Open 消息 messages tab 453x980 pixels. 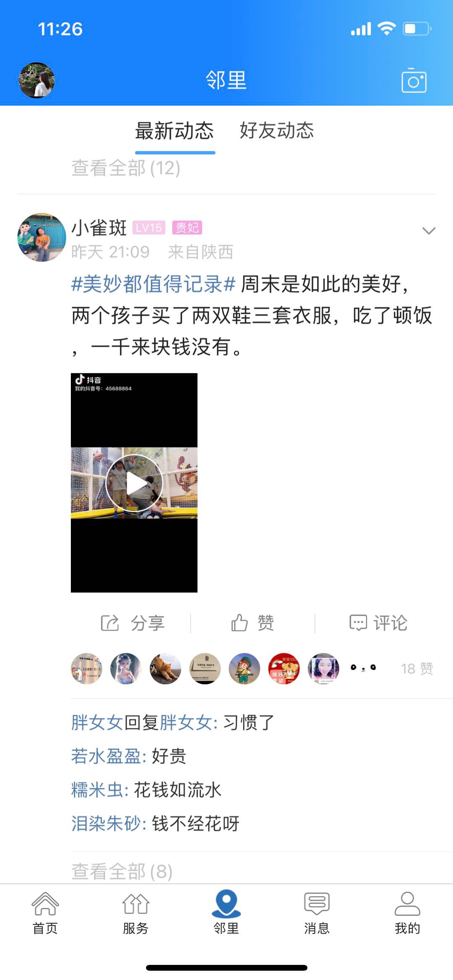(x=317, y=913)
